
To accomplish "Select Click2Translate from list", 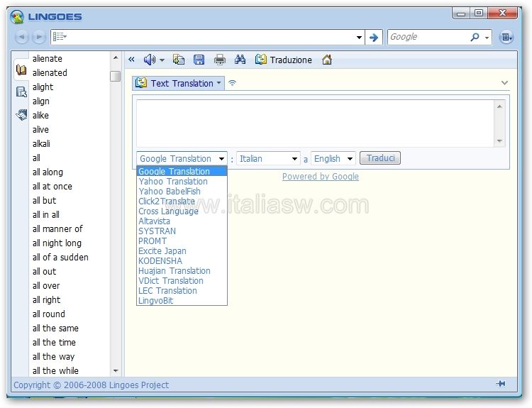I will tap(182, 201).
